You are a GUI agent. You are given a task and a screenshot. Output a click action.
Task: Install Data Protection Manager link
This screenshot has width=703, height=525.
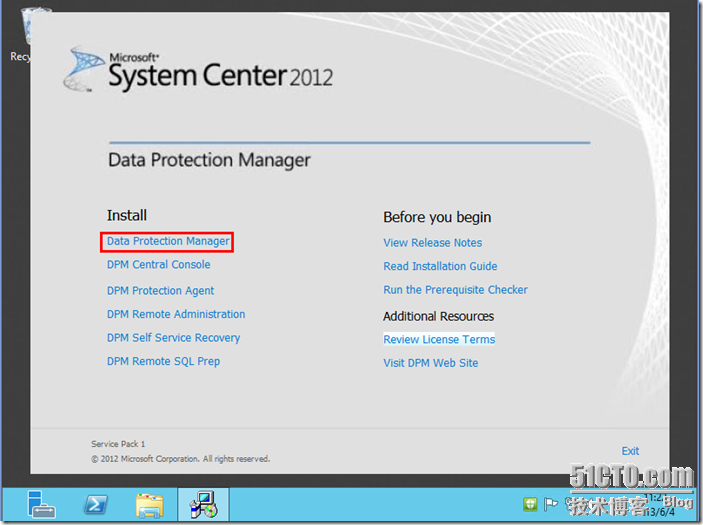168,242
